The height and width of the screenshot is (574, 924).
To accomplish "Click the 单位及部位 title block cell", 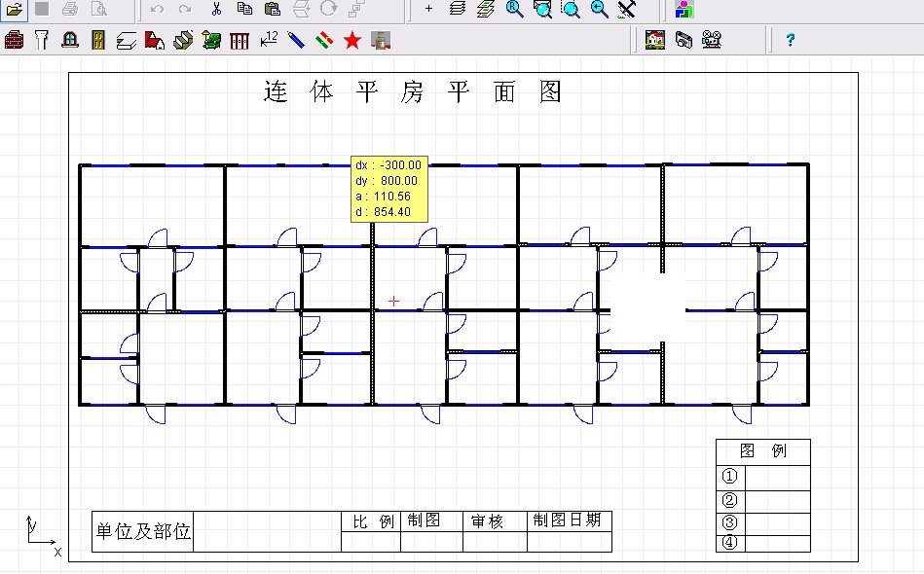I will (x=143, y=531).
